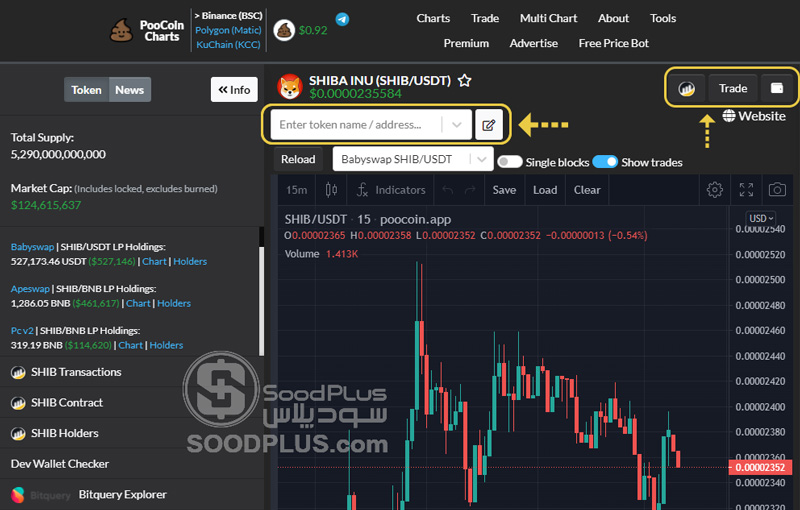View Holders for Apeswap SHIB/BNB LP
800x510 pixels.
(x=173, y=303)
